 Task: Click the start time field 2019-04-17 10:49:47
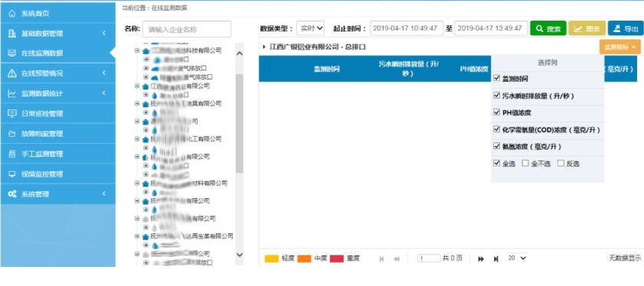tap(407, 28)
